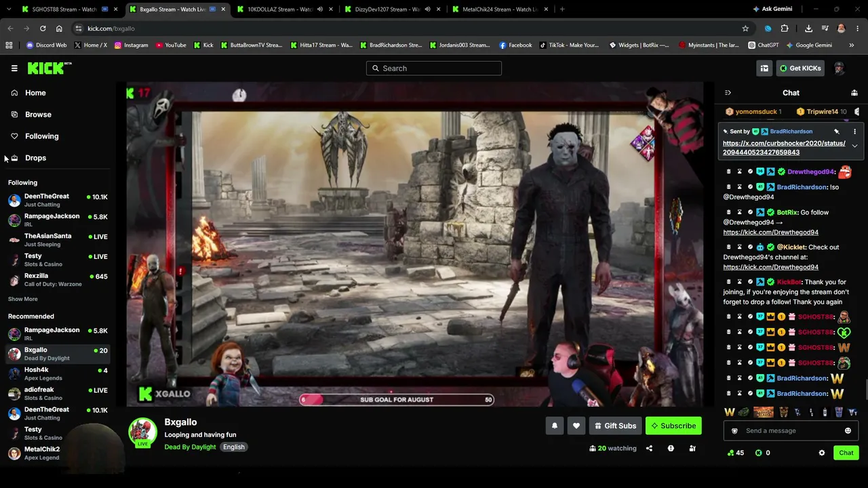Open the YouTube bookmark
This screenshot has width=868, height=488.
pyautogui.click(x=171, y=45)
